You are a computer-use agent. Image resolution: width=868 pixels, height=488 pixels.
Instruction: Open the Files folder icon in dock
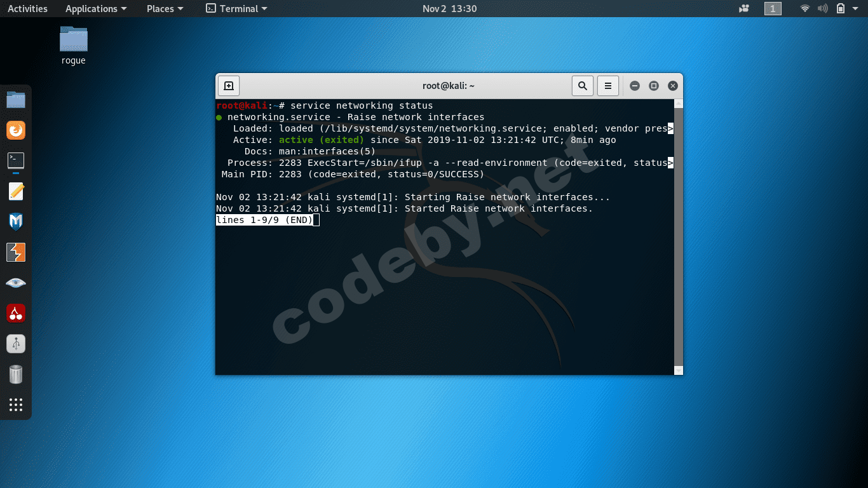(16, 98)
